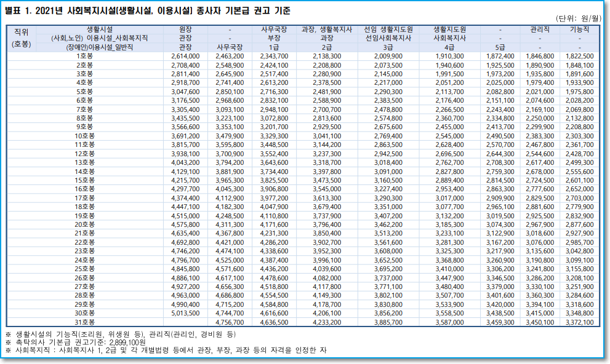
Task: Select the amount 4,082,000
Action: pos(327,278)
